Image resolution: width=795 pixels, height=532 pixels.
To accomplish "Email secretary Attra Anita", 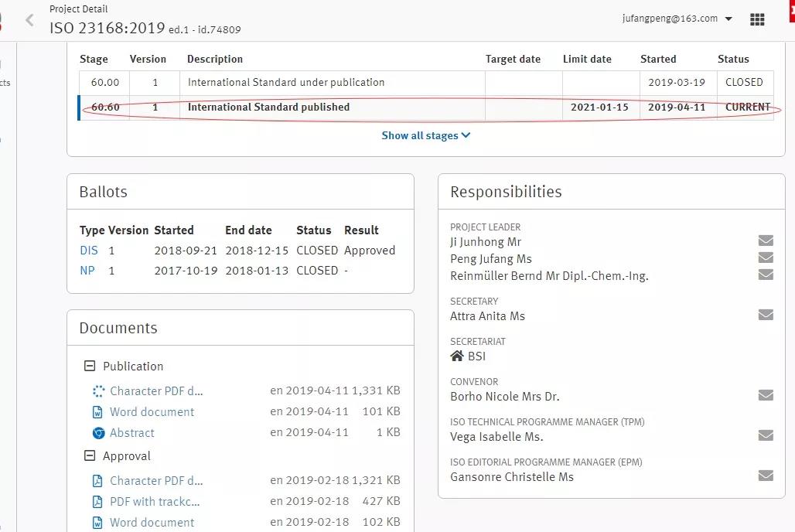I will tap(766, 315).
